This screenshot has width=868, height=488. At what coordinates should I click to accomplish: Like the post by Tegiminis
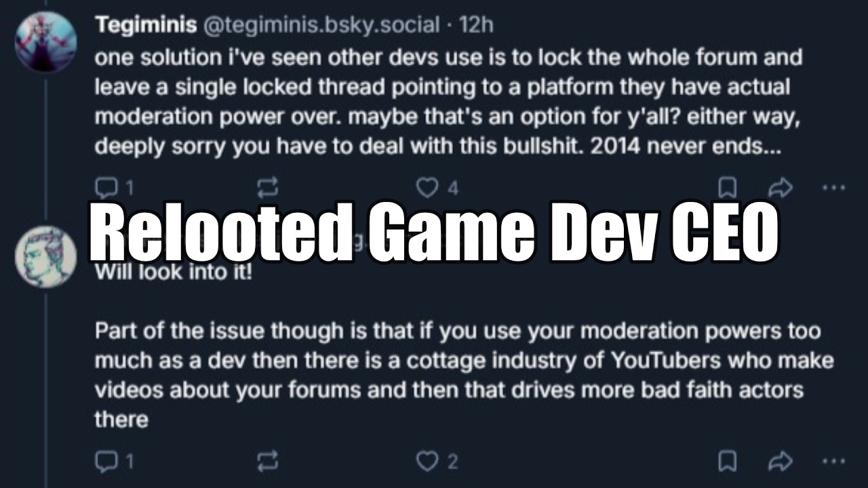pyautogui.click(x=427, y=188)
